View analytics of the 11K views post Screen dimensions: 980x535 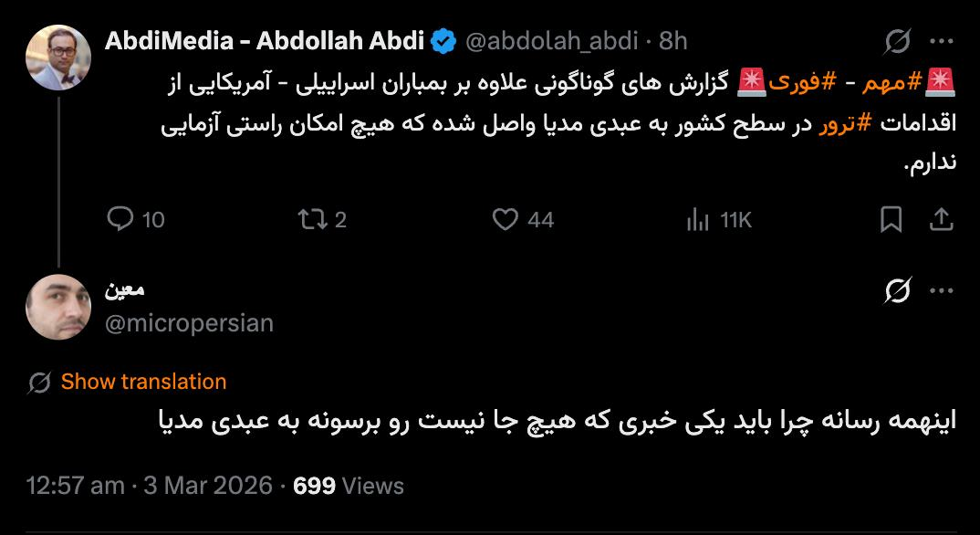pyautogui.click(x=698, y=220)
